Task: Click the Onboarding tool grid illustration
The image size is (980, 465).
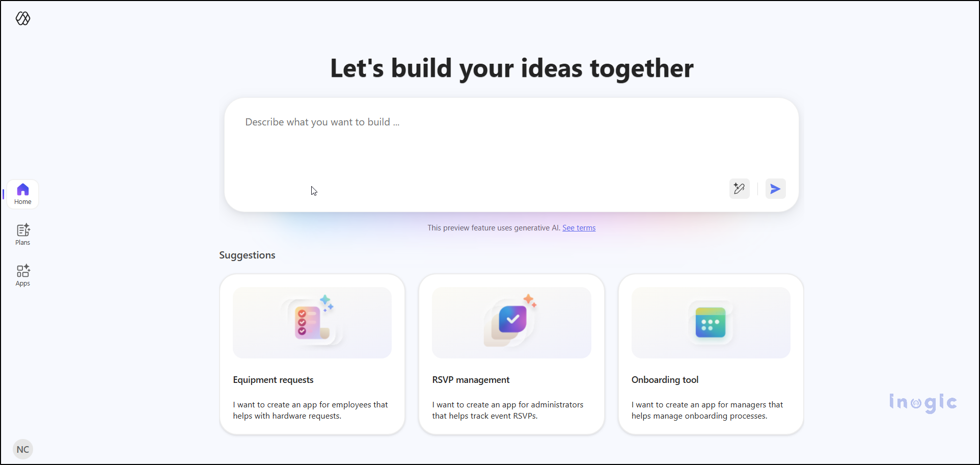Action: tap(710, 322)
